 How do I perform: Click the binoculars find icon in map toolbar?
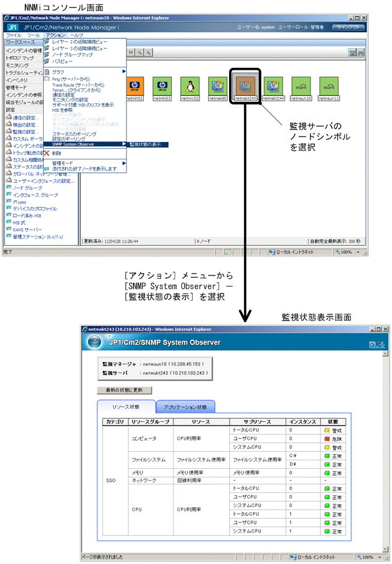pos(361,53)
